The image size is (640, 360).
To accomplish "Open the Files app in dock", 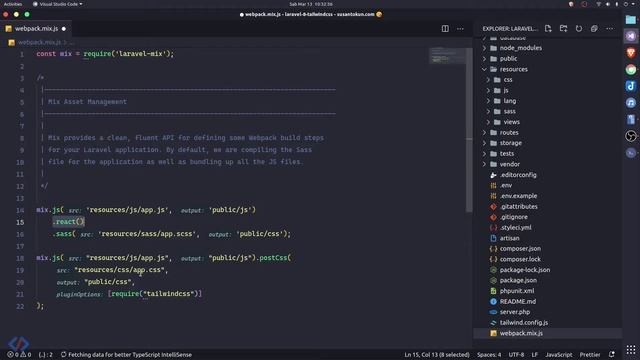I will [631, 19].
